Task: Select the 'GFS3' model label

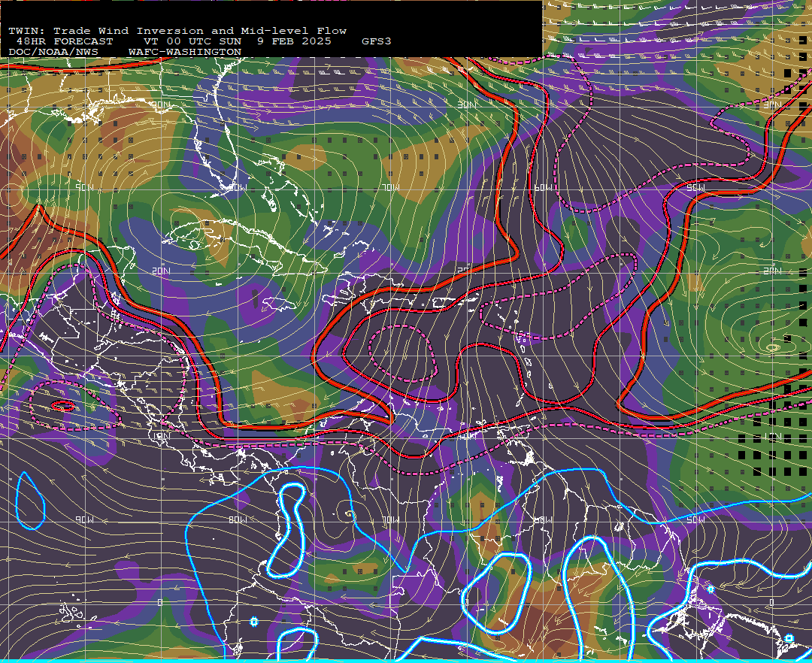Action: [x=377, y=41]
